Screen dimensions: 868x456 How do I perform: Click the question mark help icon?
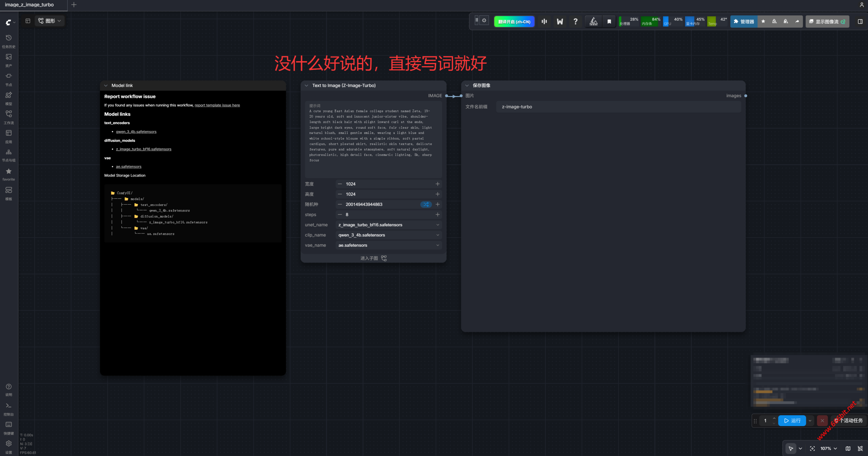(x=575, y=21)
